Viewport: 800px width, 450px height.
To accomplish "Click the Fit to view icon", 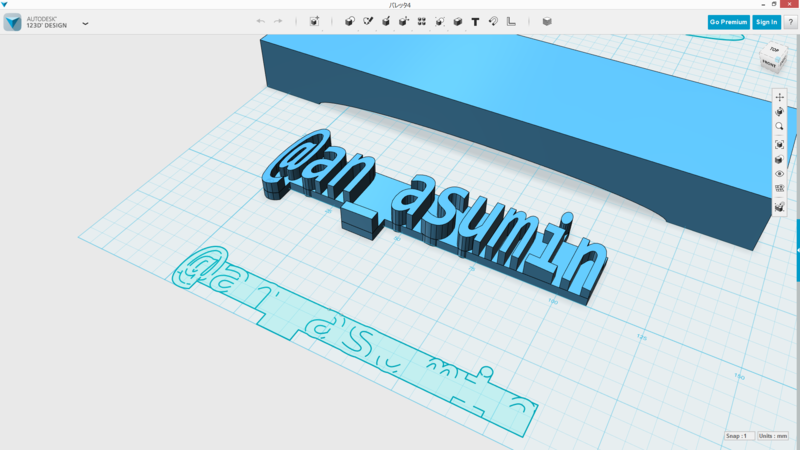I will [779, 145].
